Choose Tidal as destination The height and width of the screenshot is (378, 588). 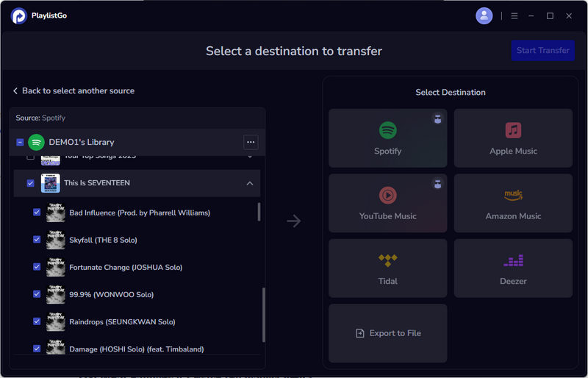click(x=388, y=268)
